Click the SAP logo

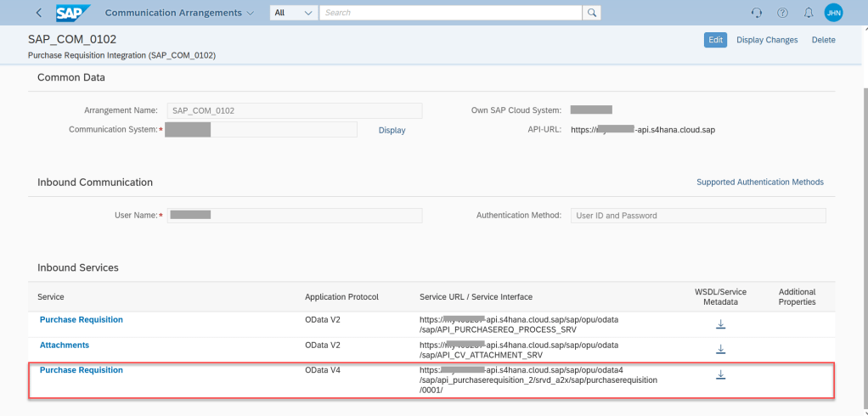[x=74, y=13]
